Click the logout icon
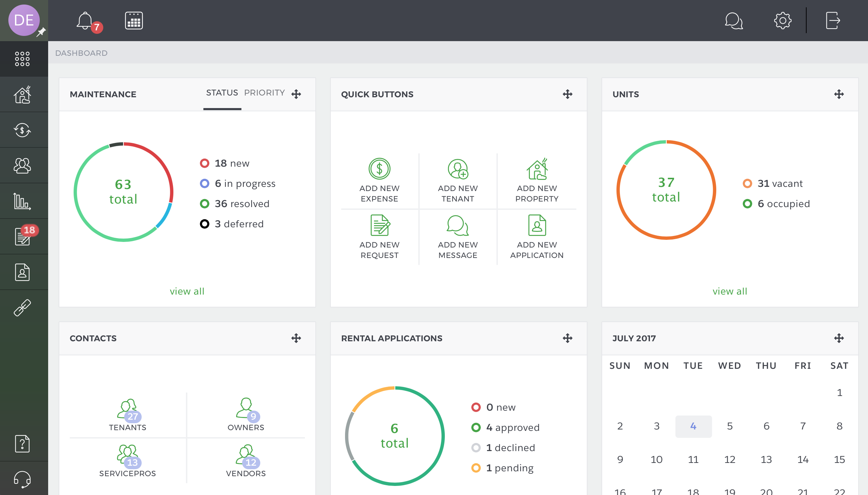Viewport: 868px width, 495px height. click(x=833, y=21)
